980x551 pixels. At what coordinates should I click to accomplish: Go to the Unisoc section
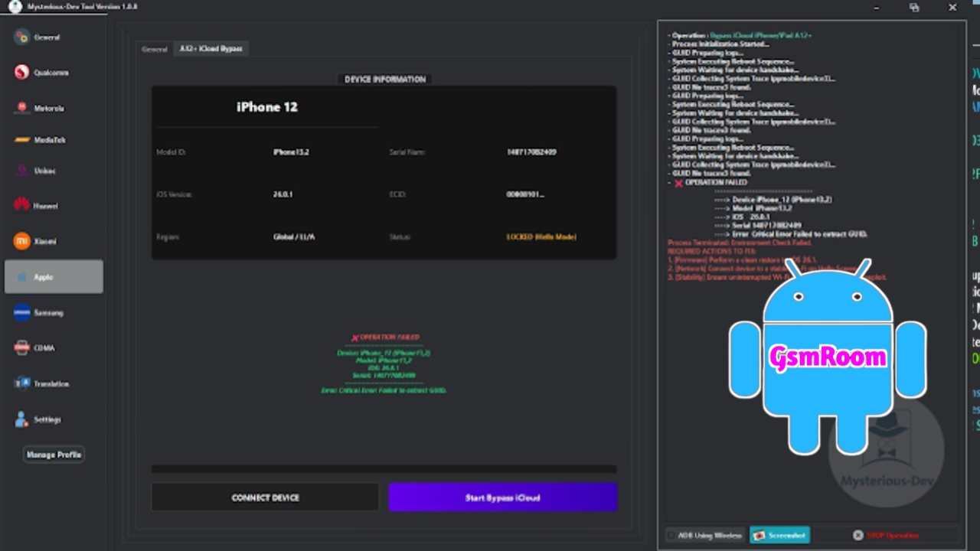click(x=44, y=171)
